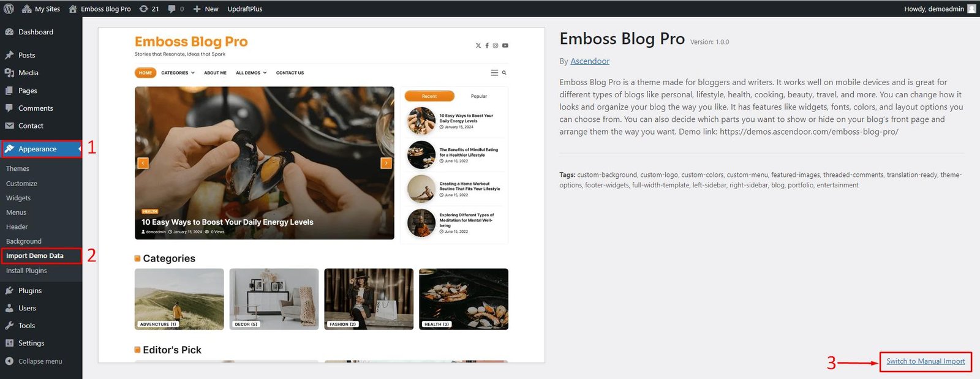Click the slider's left orange arrow
This screenshot has height=379, width=980.
coord(143,163)
